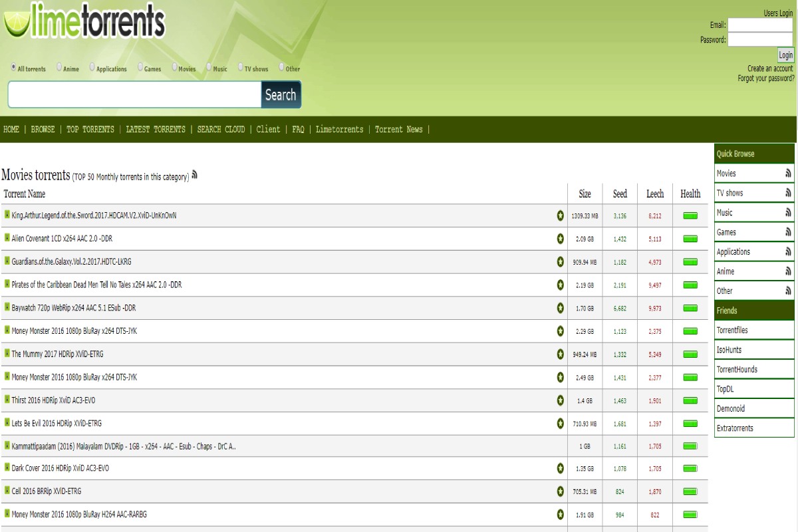Open TOP TORRENTS in the navigation bar
Screen dimensions: 798x532
click(x=90, y=130)
